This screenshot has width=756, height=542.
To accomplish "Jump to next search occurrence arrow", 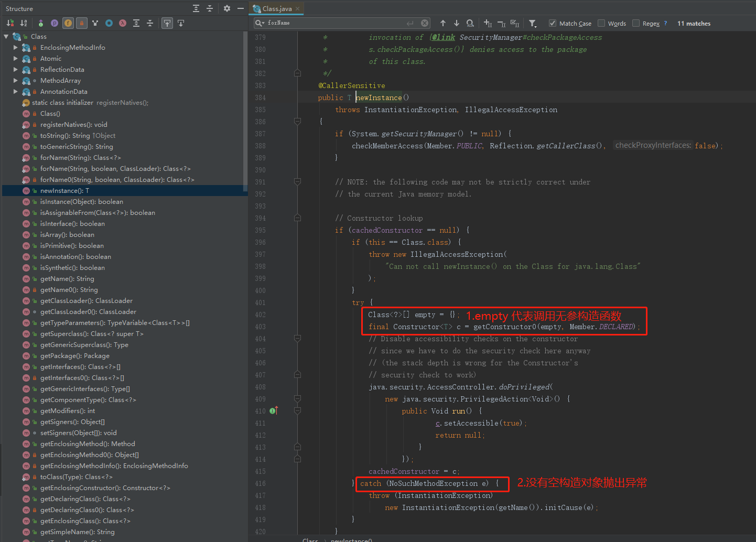I will pyautogui.click(x=457, y=23).
